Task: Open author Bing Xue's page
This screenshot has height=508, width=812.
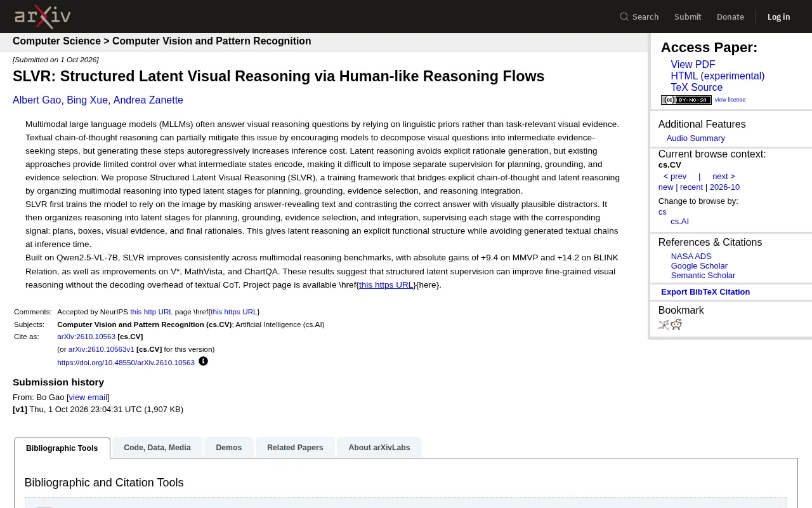Action: 87,100
